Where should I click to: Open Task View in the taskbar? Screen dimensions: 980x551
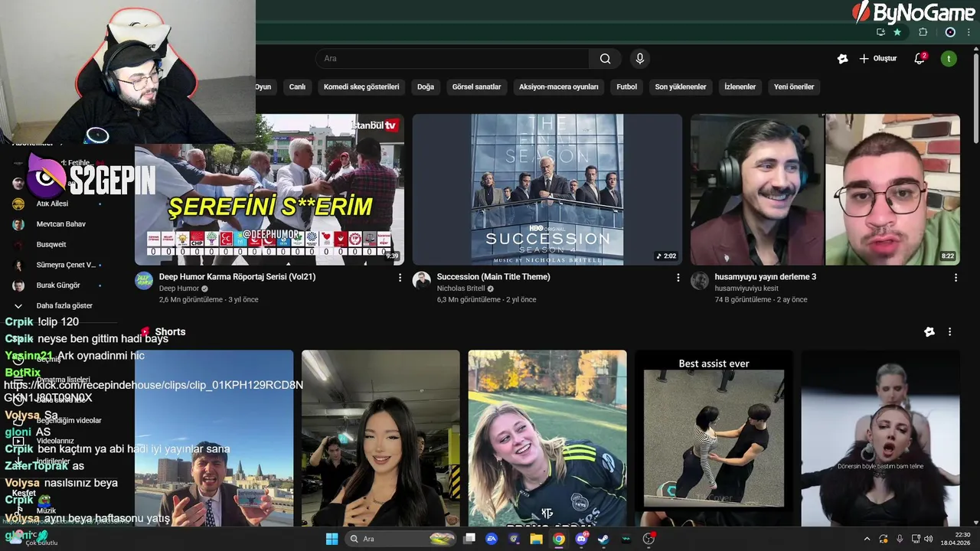[x=469, y=539]
